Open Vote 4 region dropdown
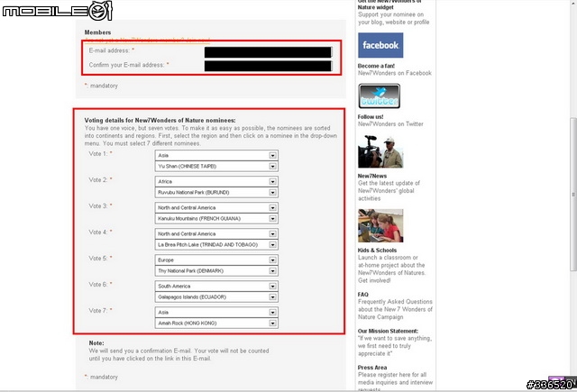Screen dimensions: 577x392 [x=216, y=234]
